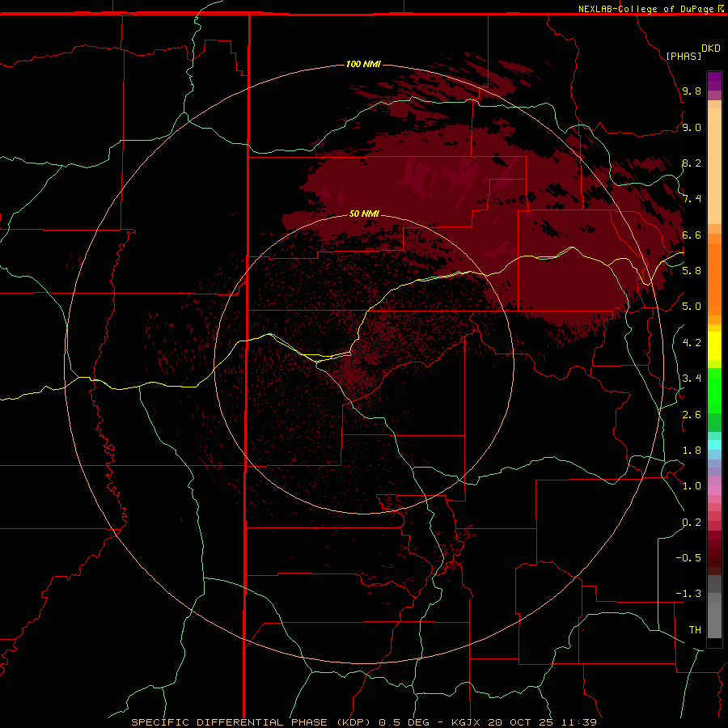Viewport: 728px width, 728px height.
Task: Click the purple top segment of color bar
Action: point(714,81)
